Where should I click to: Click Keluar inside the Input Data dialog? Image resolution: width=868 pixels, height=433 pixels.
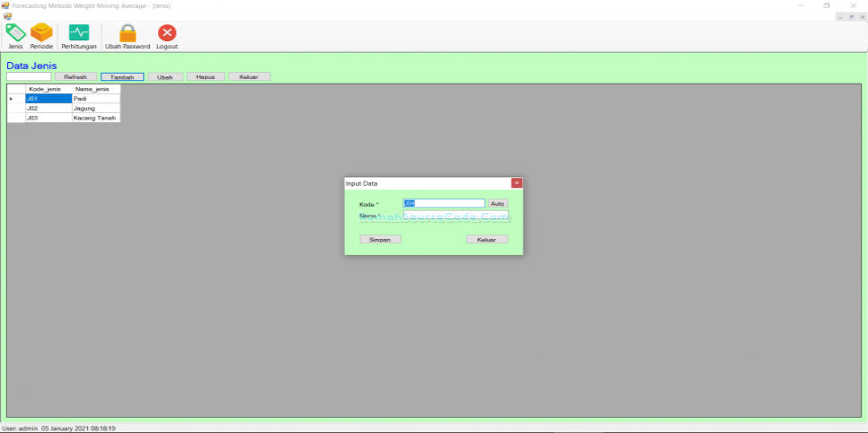[487, 240]
